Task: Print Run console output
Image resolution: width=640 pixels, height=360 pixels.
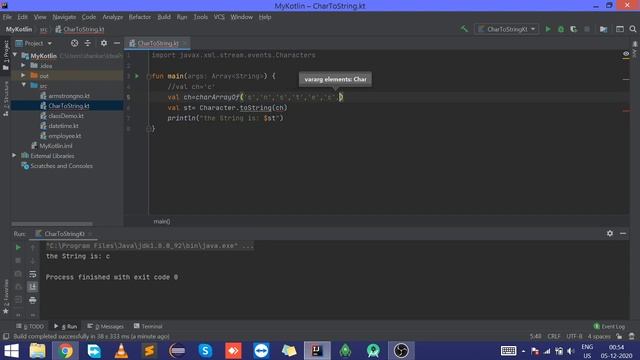Action: point(33,300)
